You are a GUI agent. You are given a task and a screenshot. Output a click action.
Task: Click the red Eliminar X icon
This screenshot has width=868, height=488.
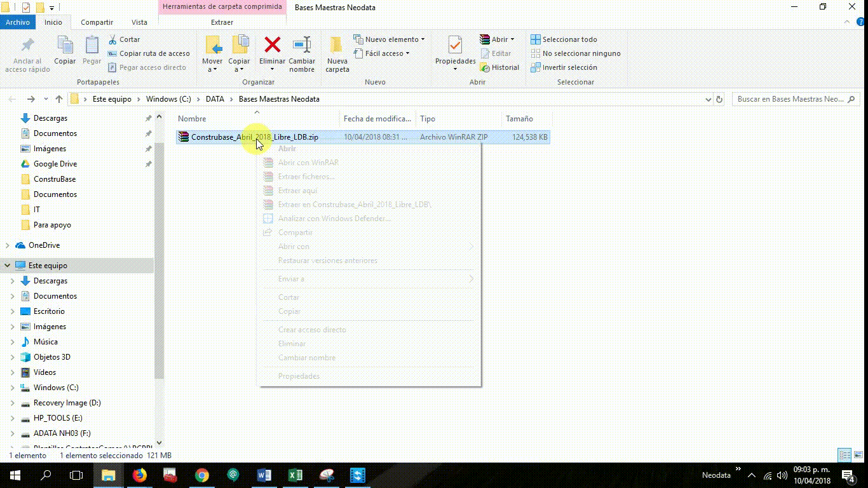click(272, 44)
